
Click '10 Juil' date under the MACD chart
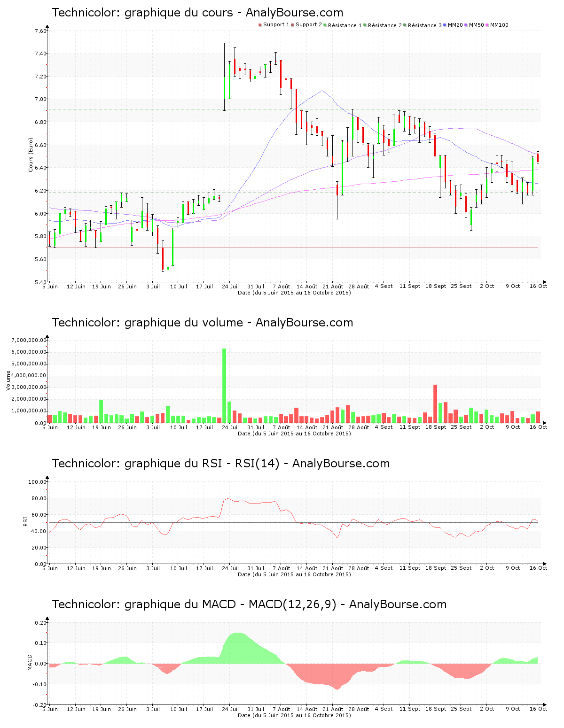[x=179, y=709]
